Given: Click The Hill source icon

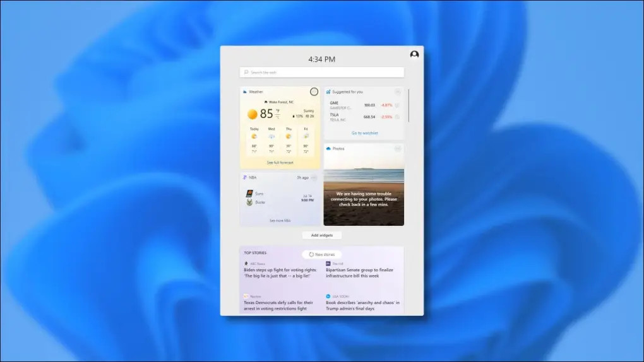Looking at the screenshot, I should [328, 264].
